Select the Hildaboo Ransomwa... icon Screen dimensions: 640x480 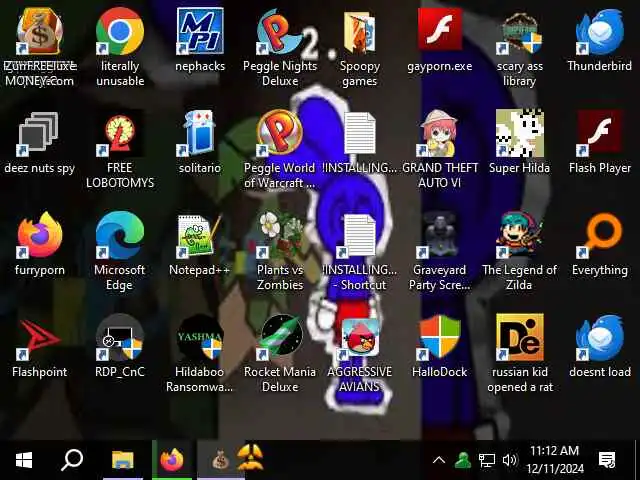(x=200, y=338)
